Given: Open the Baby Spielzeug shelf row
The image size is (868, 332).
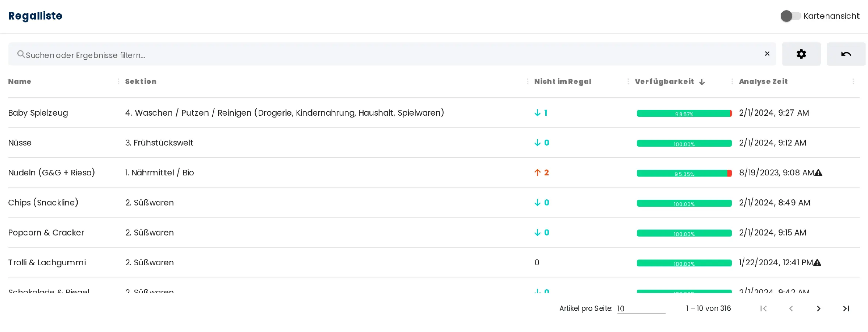Looking at the screenshot, I should click(38, 113).
